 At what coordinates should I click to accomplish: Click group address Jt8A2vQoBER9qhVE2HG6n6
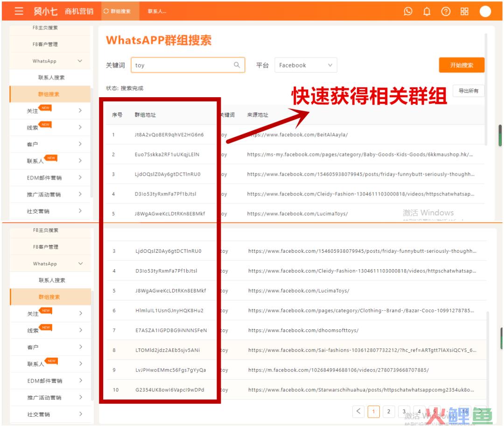[169, 135]
